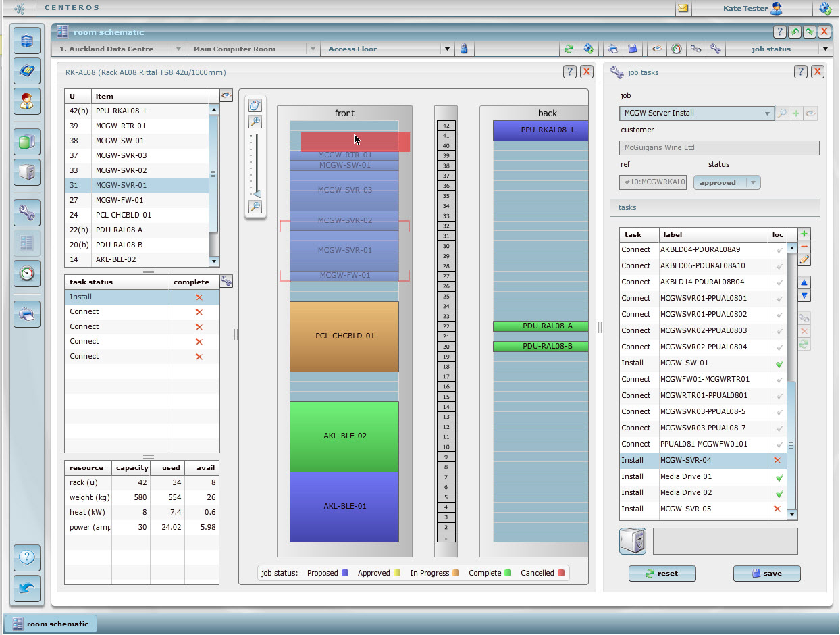Add a task with the green plus icon
840x635 pixels.
[804, 234]
